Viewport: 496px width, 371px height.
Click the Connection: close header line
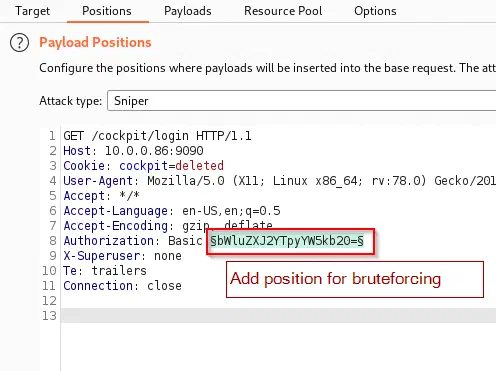122,286
